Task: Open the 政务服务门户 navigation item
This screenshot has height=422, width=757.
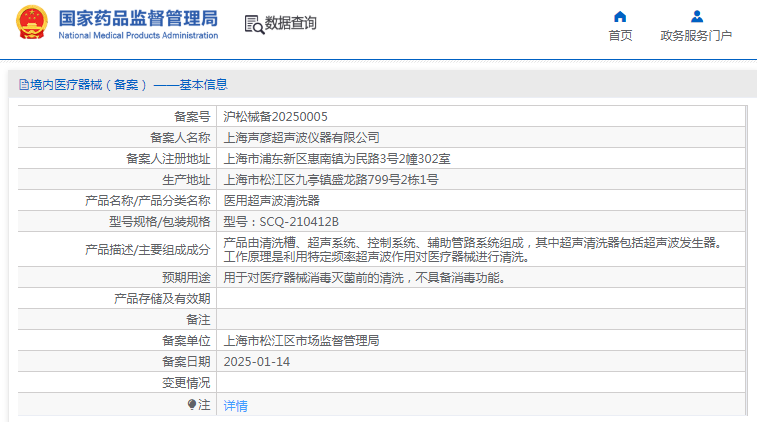Action: click(696, 36)
